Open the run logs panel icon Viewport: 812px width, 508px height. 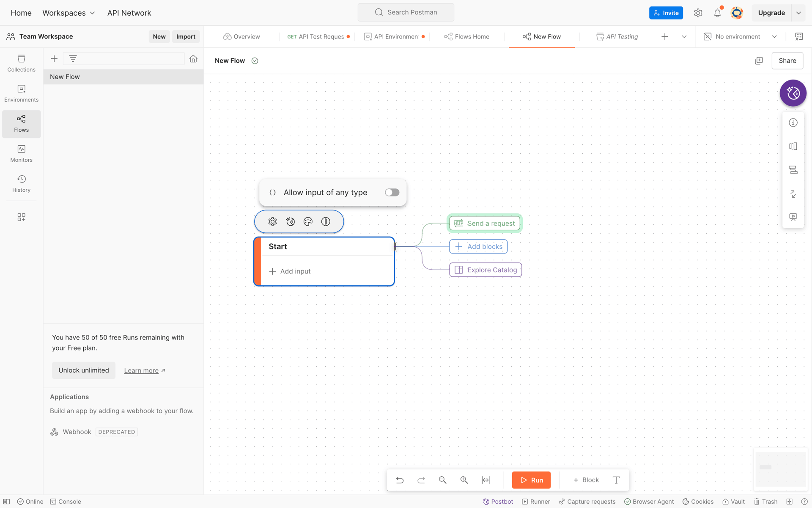[x=793, y=170]
